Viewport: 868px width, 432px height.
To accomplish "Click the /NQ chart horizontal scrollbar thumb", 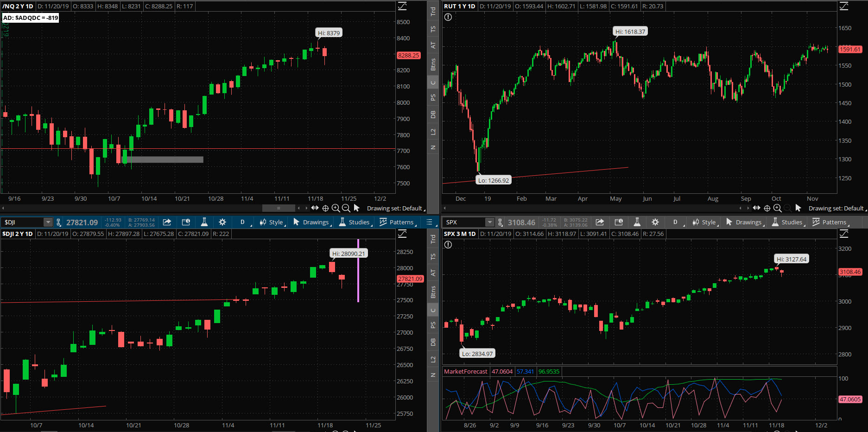I will coord(279,208).
